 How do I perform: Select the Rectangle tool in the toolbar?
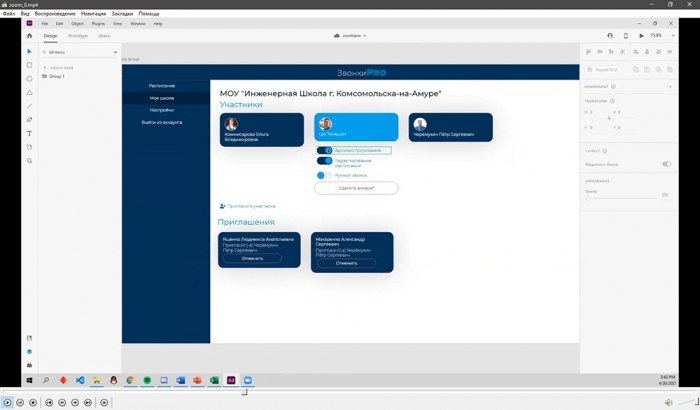29,65
